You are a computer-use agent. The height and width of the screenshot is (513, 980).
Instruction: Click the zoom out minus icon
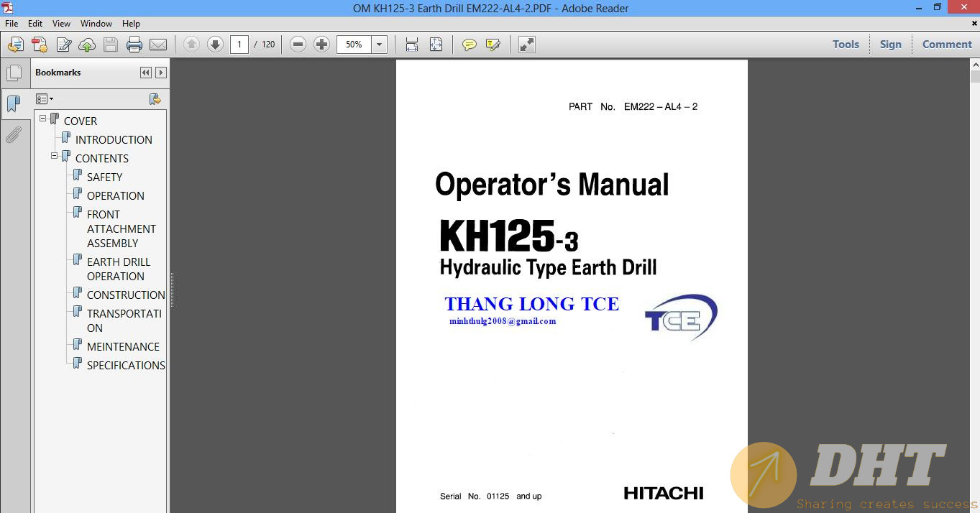[298, 45]
